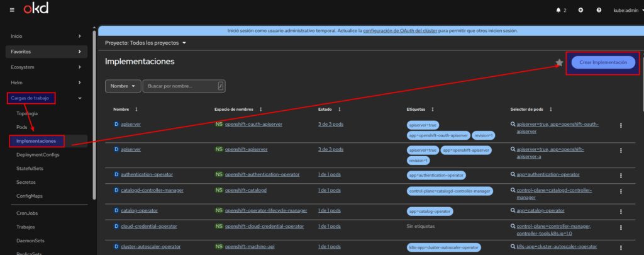This screenshot has width=644, height=255.
Task: Sort table by Nombre column
Action: coord(136,109)
